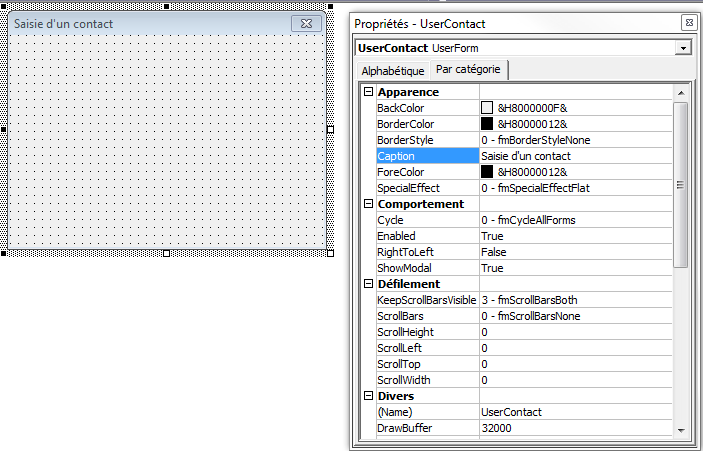Click the ShowModal True value

click(575, 268)
